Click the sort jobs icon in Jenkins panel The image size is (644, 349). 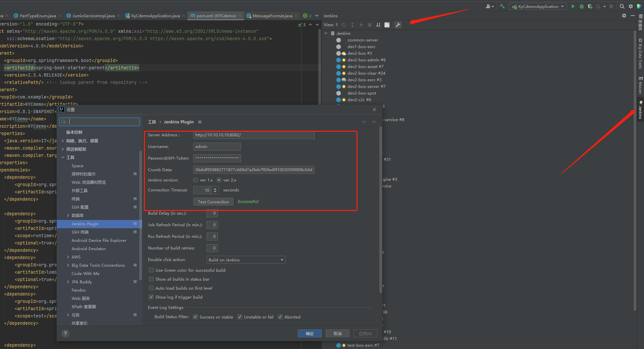click(x=378, y=25)
